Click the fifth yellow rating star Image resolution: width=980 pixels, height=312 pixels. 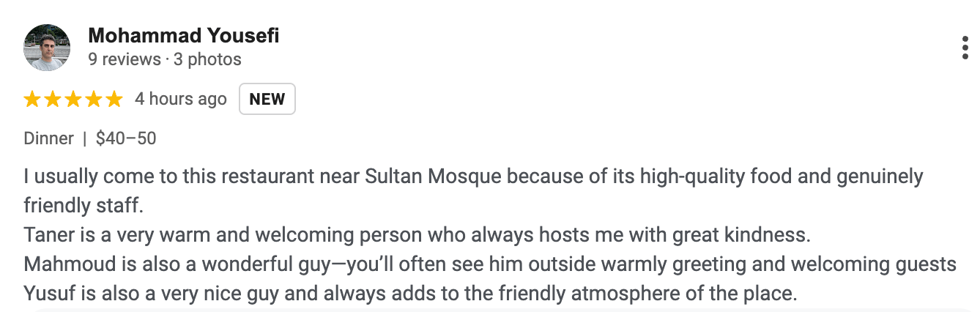tap(114, 100)
